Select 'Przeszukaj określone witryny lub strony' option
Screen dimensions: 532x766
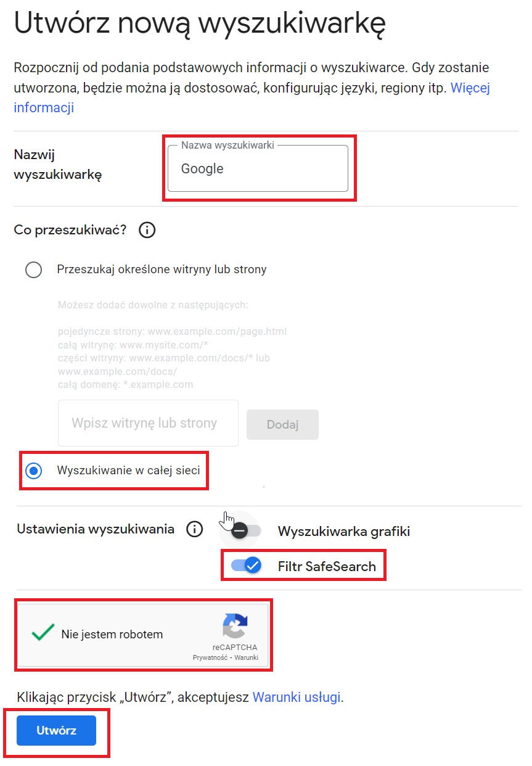[x=34, y=269]
